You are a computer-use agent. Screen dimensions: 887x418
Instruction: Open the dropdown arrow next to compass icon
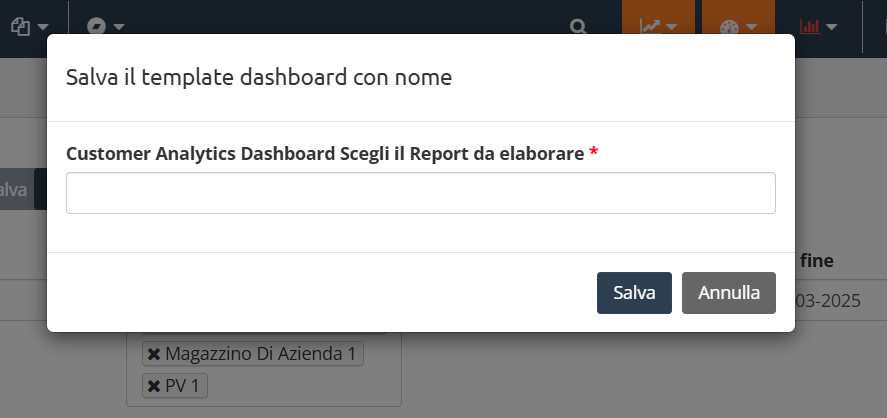point(119,27)
